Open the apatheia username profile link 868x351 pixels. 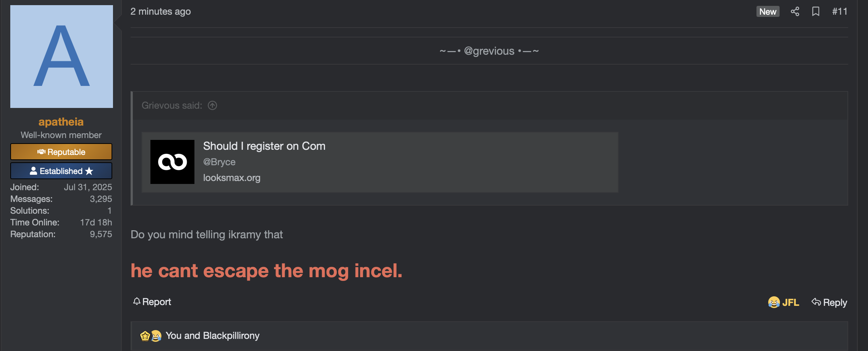(61, 122)
